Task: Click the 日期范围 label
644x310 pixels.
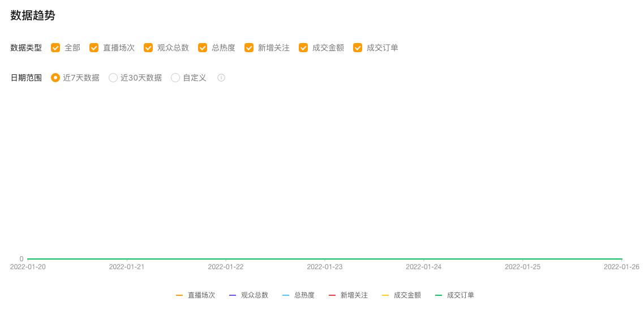Action: (x=26, y=78)
